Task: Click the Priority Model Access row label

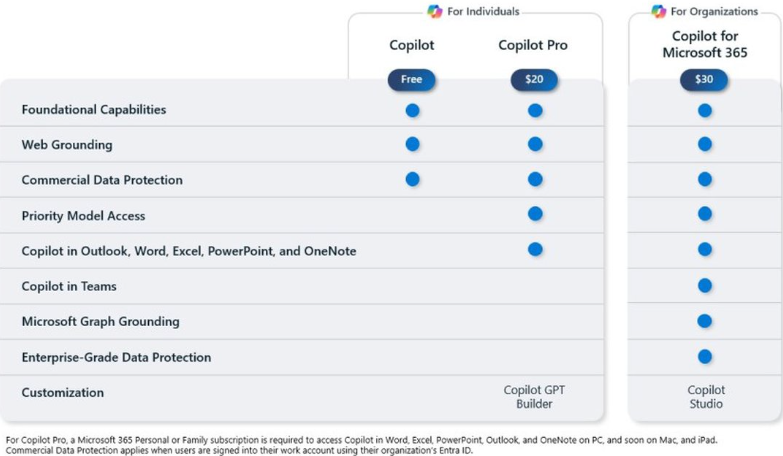Action: (x=83, y=216)
